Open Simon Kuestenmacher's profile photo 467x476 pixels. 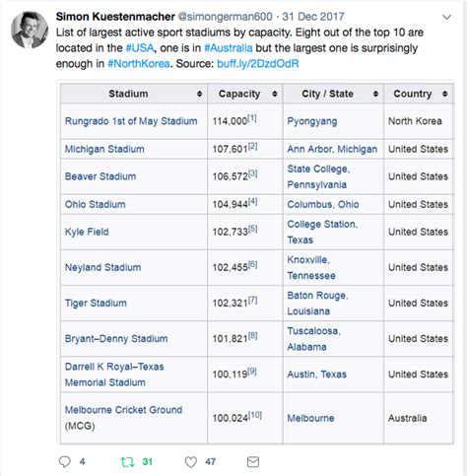click(x=30, y=30)
